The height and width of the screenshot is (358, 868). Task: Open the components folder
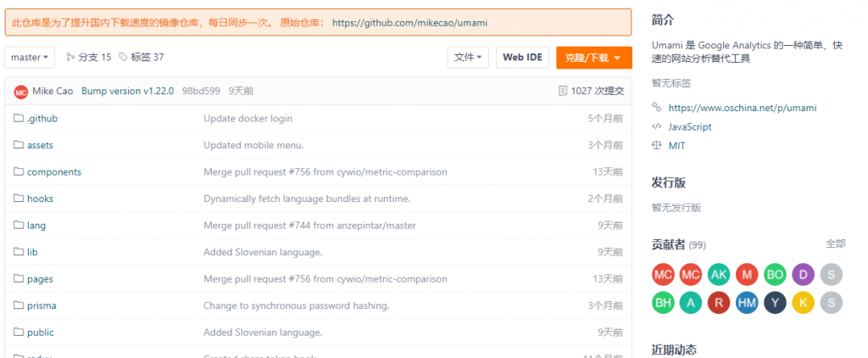tap(54, 172)
